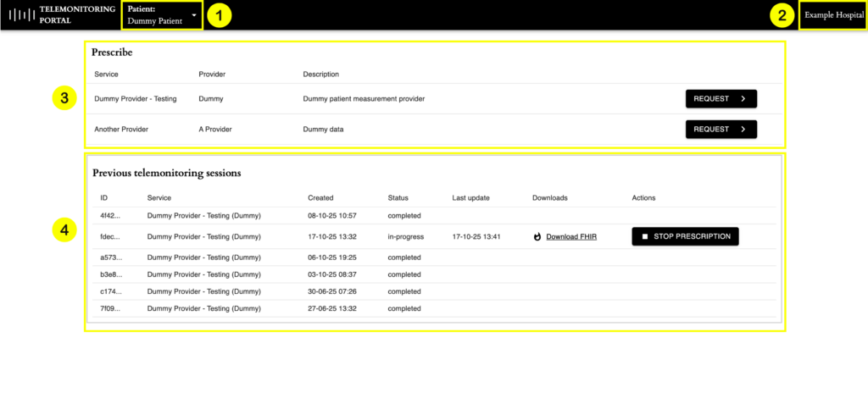Click the Status column header

(x=398, y=198)
